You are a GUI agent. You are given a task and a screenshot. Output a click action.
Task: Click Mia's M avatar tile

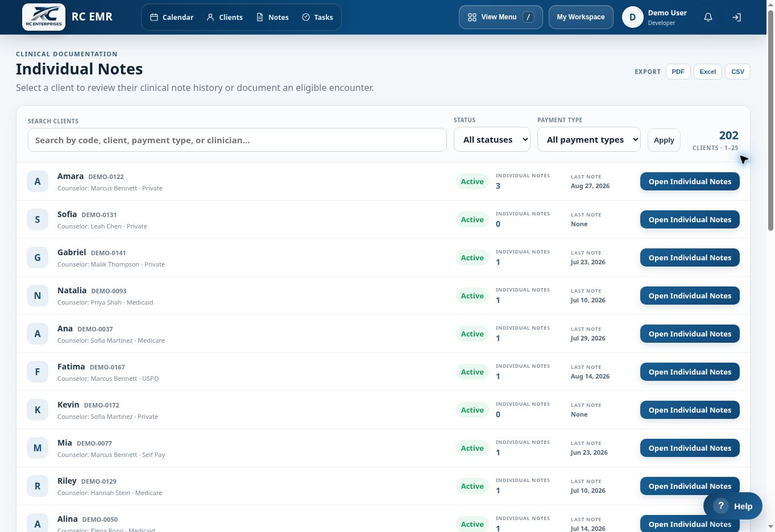(38, 448)
